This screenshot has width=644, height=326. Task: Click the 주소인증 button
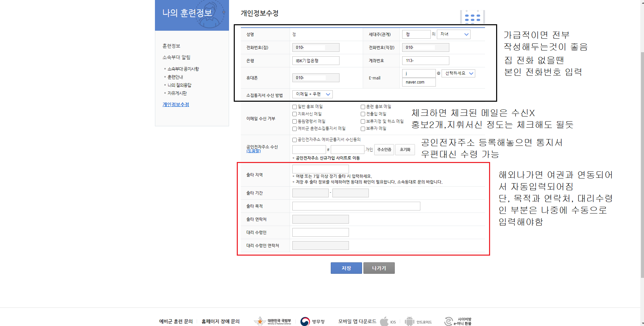[x=384, y=150]
